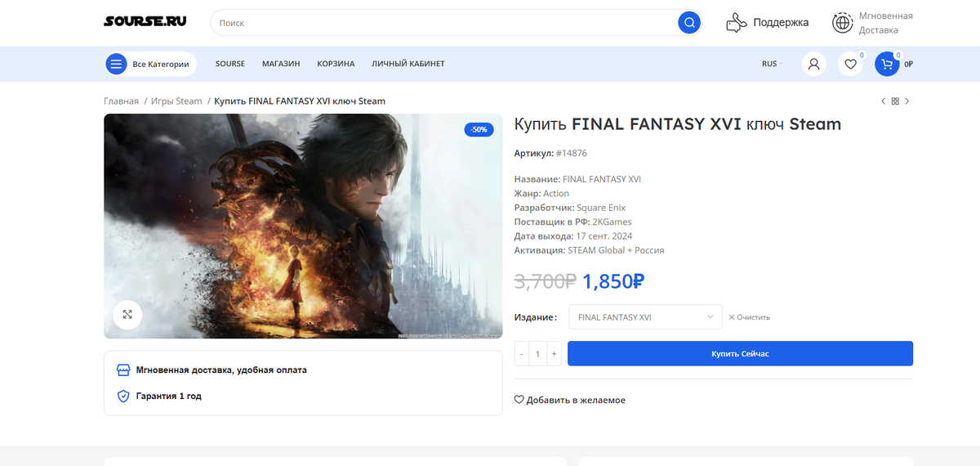The image size is (980, 466).
Task: Click the storefront icon beside Мгновенная доставка
Action: 123,370
